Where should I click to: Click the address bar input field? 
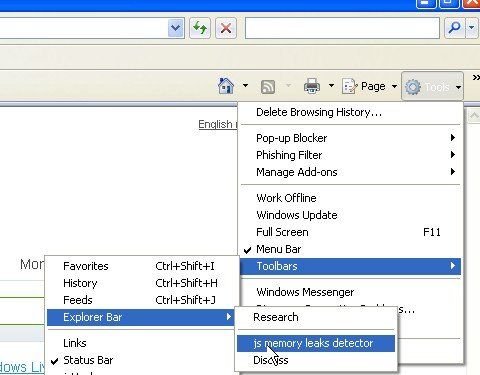click(83, 28)
